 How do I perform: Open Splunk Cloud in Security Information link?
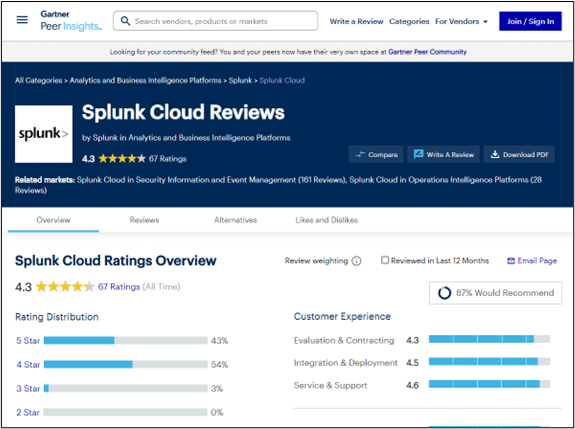coord(211,180)
